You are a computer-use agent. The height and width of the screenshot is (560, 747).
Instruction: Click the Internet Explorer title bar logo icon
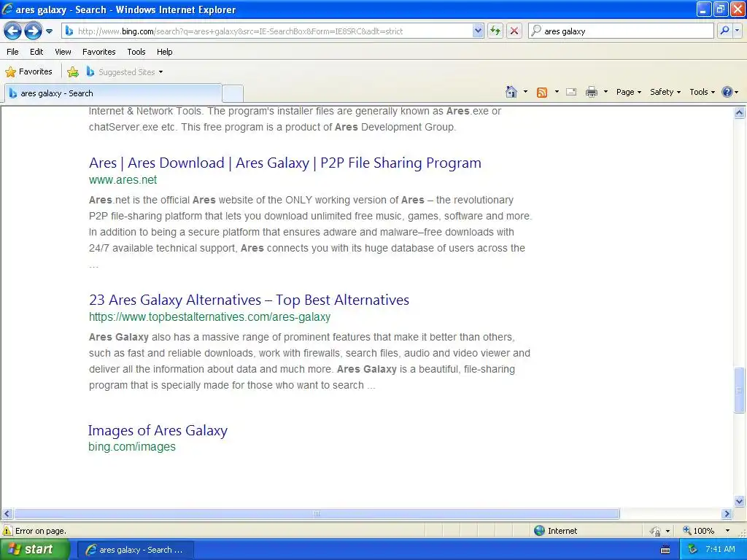click(7, 9)
